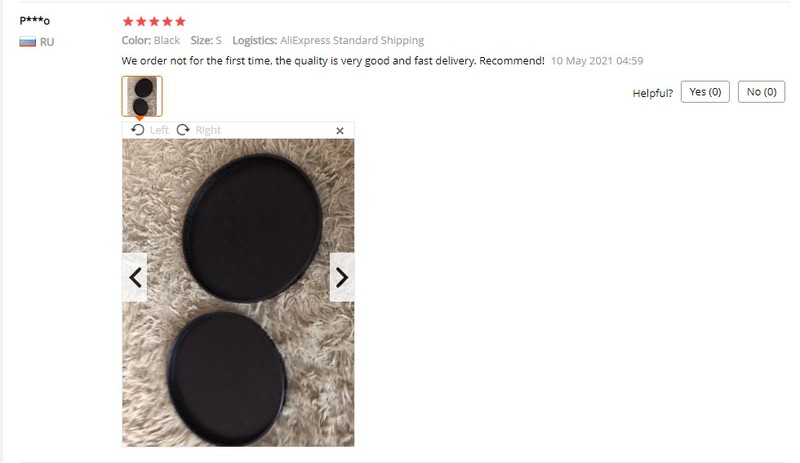Vote No (0) on review helpfulness
Screen dimensions: 800x463
(x=761, y=92)
